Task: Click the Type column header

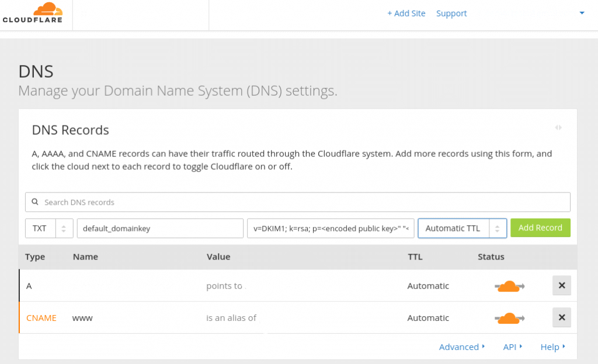Action: (x=34, y=257)
